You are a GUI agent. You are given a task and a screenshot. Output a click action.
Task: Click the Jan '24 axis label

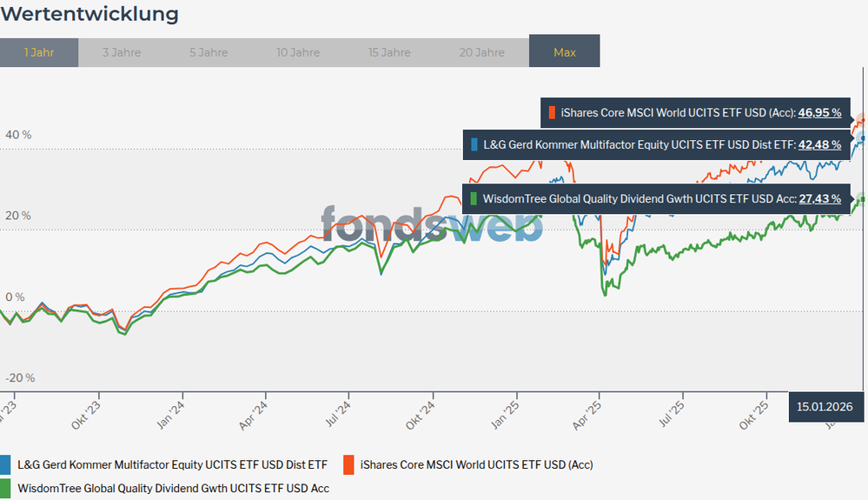pyautogui.click(x=171, y=415)
